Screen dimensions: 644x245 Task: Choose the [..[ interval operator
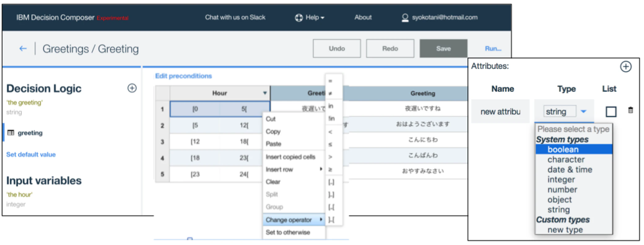click(x=331, y=207)
